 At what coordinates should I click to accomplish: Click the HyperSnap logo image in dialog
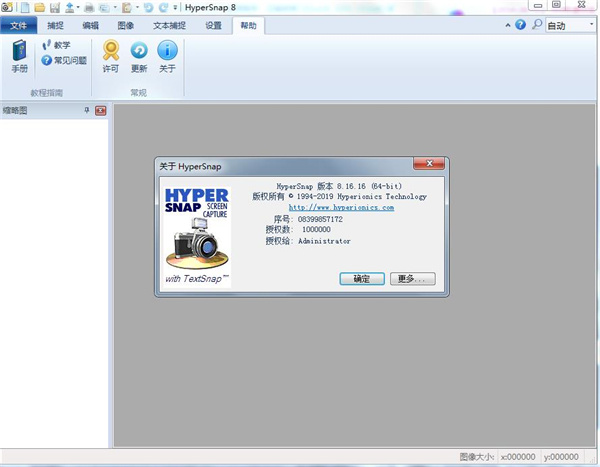click(197, 236)
